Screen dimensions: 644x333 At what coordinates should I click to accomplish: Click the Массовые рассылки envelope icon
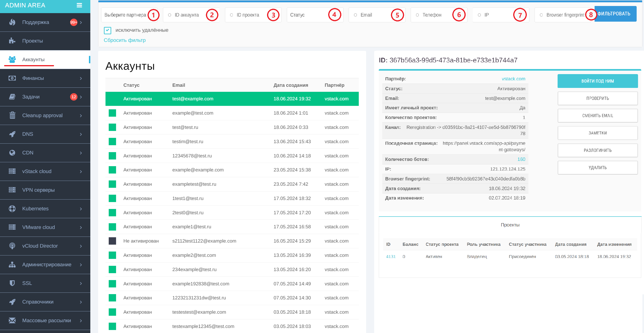12,321
